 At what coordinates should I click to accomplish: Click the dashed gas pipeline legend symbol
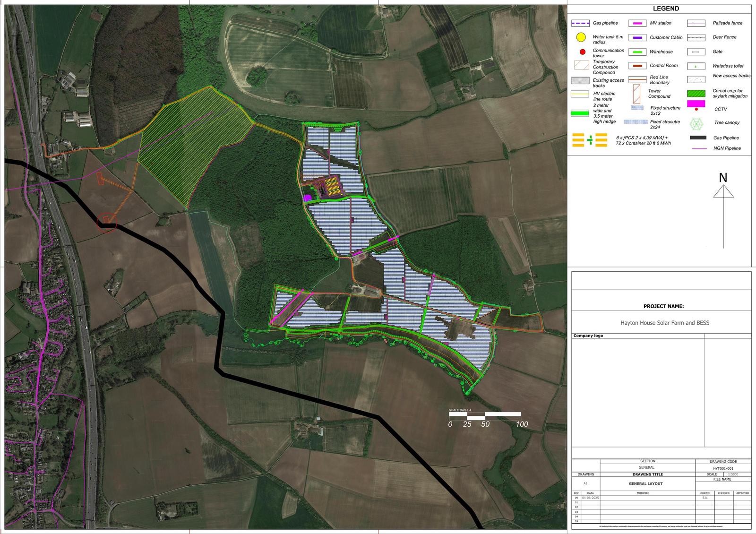pos(580,23)
